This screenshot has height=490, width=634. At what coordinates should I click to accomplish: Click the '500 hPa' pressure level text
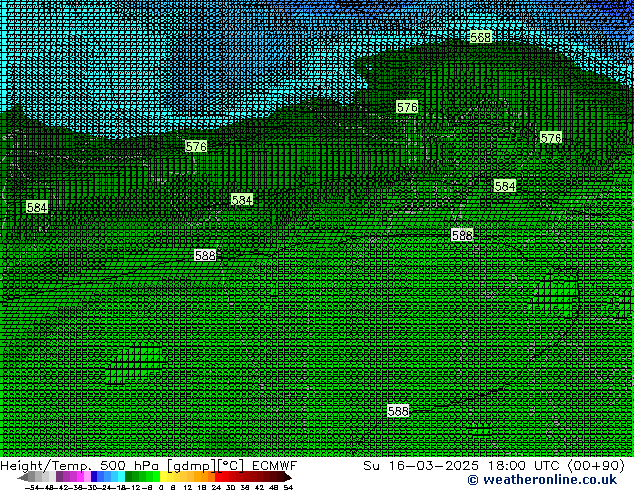click(x=129, y=465)
